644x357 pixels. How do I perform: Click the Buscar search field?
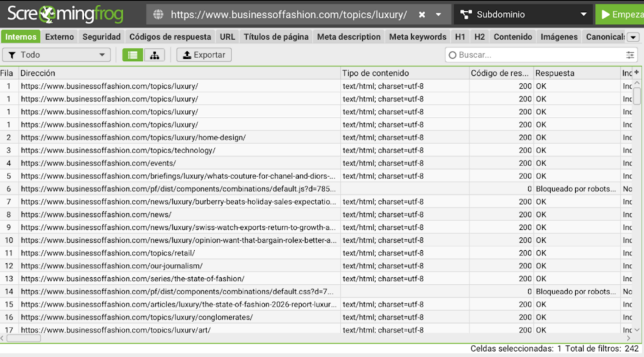coord(535,55)
